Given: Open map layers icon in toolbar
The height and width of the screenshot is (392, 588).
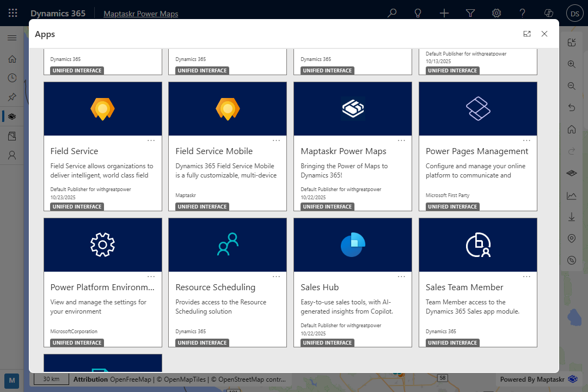Looking at the screenshot, I should pyautogui.click(x=572, y=173).
